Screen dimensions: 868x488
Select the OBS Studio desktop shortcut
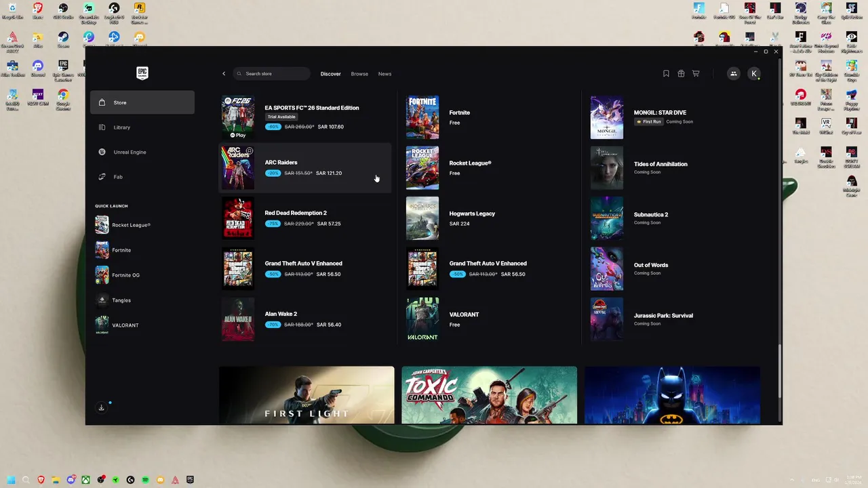63,11
